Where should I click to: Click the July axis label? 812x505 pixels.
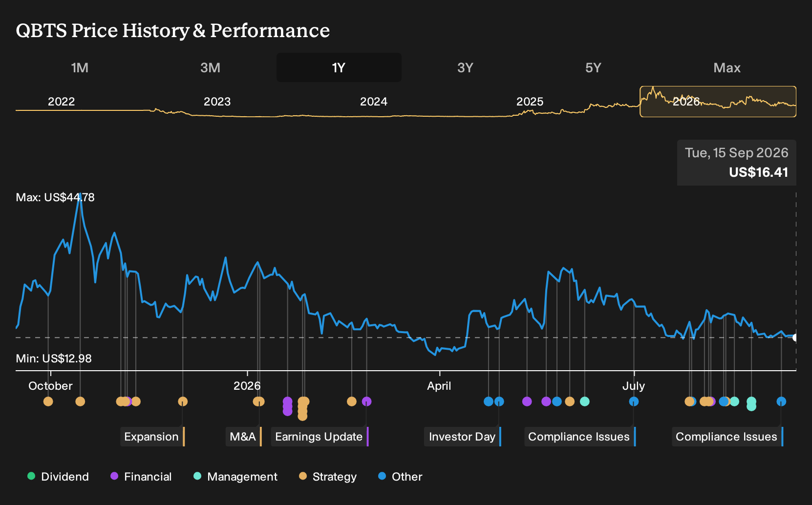pos(634,386)
